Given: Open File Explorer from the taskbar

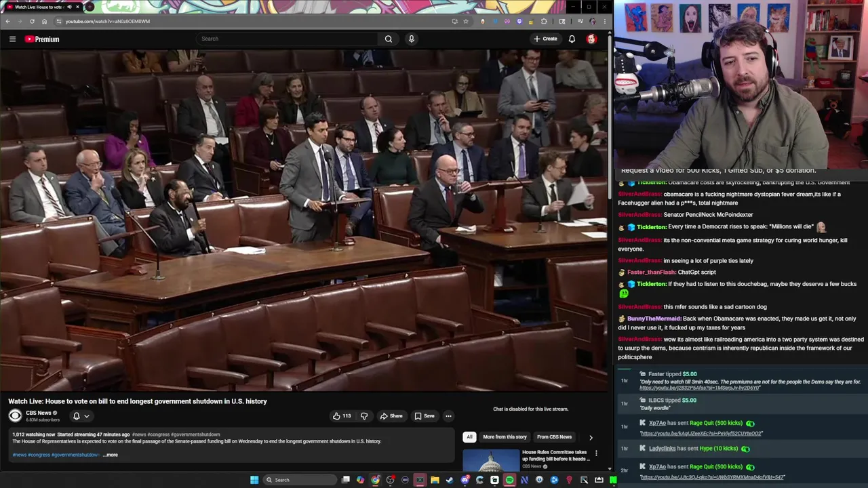Looking at the screenshot, I should pyautogui.click(x=435, y=480).
